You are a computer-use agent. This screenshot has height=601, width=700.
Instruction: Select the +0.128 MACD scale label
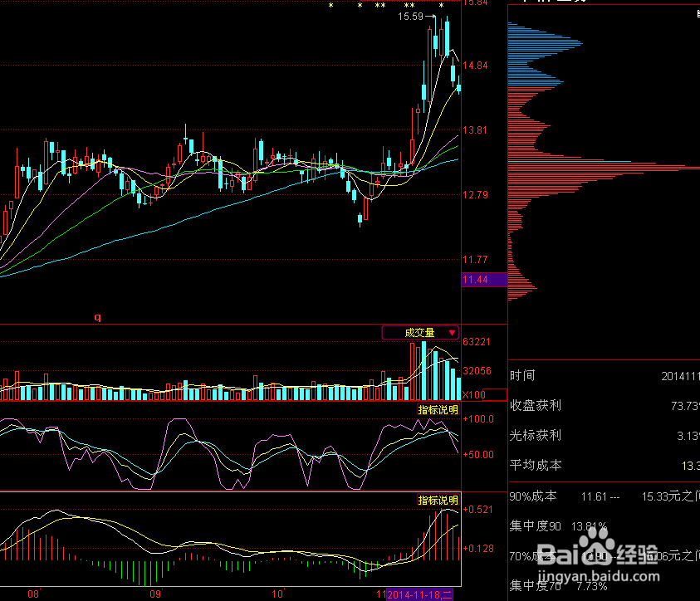point(478,549)
